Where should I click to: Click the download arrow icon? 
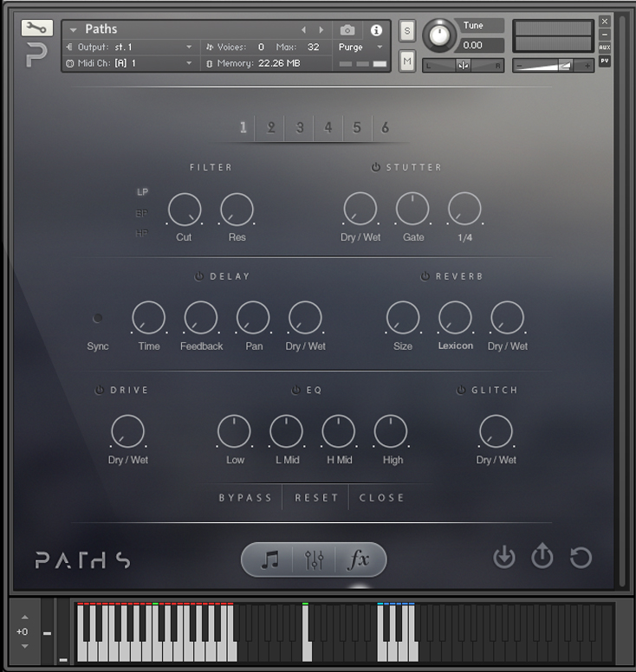503,557
